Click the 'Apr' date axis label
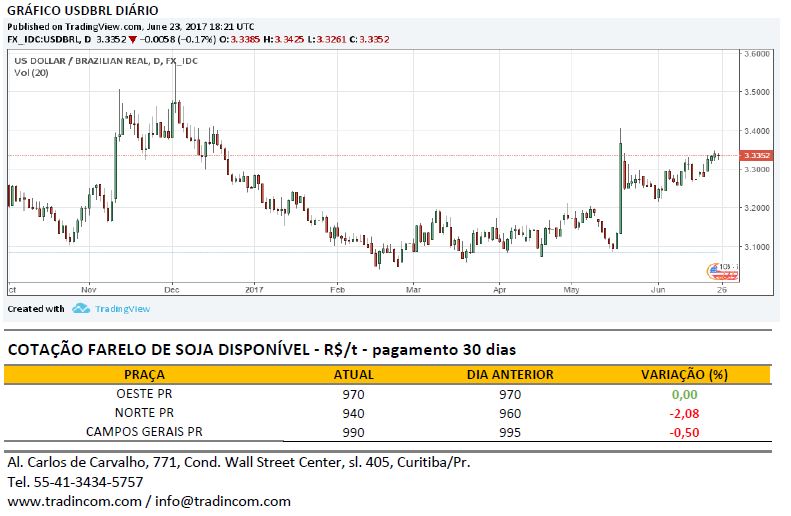This screenshot has height=516, width=791. pos(499,290)
